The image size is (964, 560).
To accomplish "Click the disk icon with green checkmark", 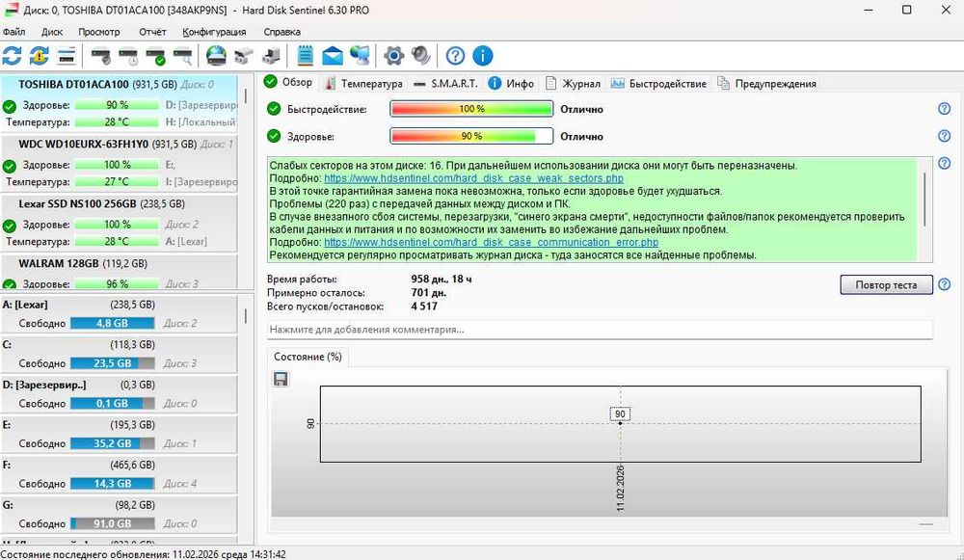I will tap(155, 56).
